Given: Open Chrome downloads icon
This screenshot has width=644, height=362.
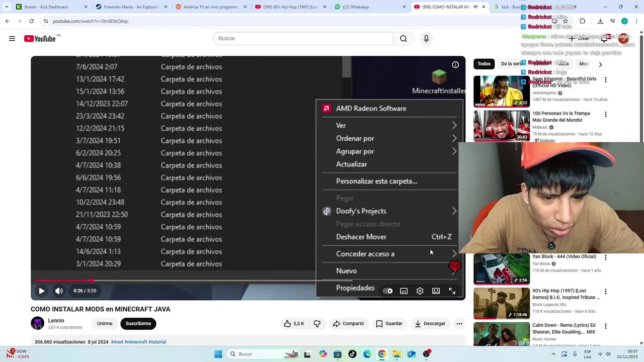Looking at the screenshot, I should pos(600,21).
